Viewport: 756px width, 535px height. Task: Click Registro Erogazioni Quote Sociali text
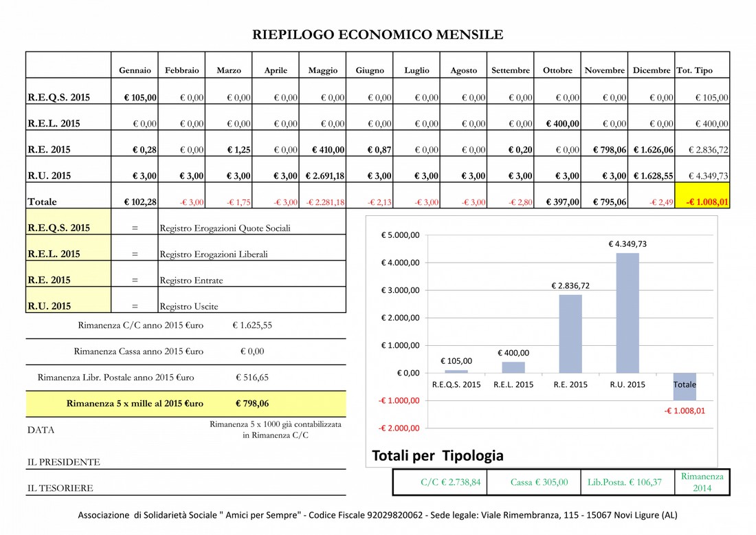225,228
